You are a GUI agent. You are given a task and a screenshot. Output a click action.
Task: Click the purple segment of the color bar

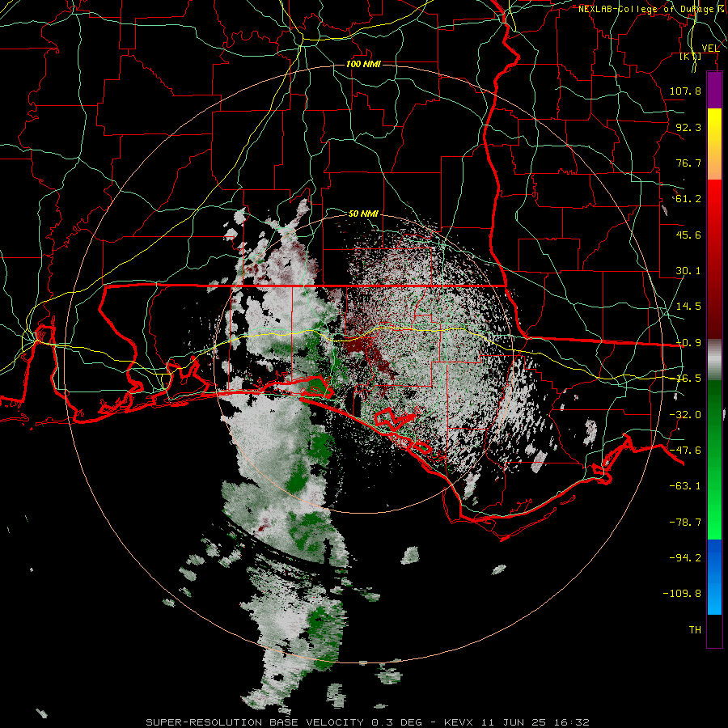click(714, 91)
